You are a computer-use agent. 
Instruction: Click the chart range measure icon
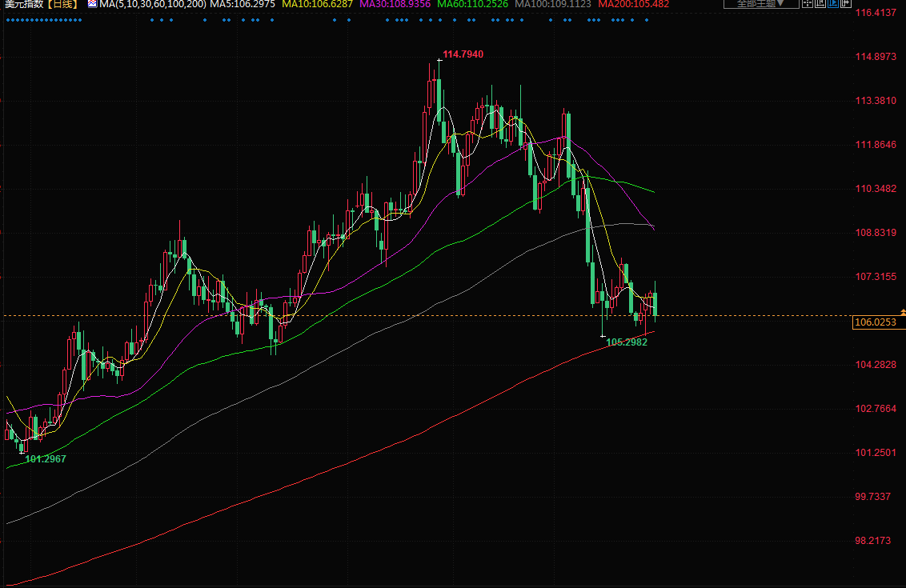(x=820, y=3)
